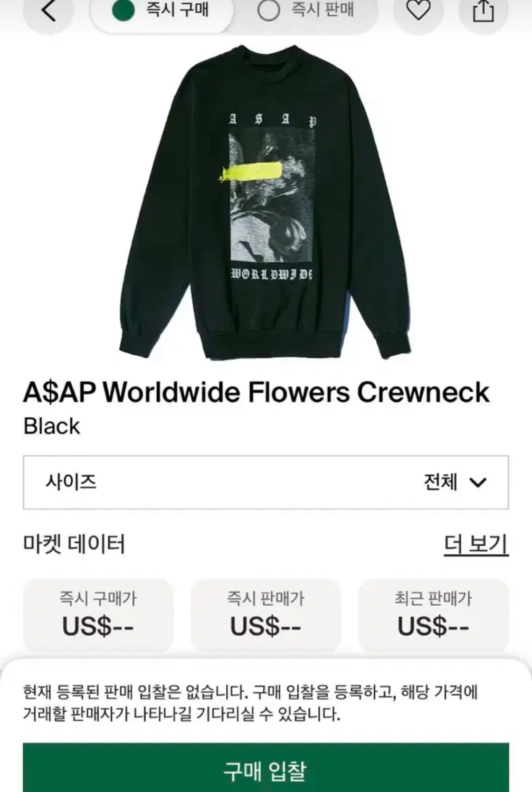Screen dimensions: 532x792
Task: Click the empty circle next to 즉시 판매
Action: [268, 10]
